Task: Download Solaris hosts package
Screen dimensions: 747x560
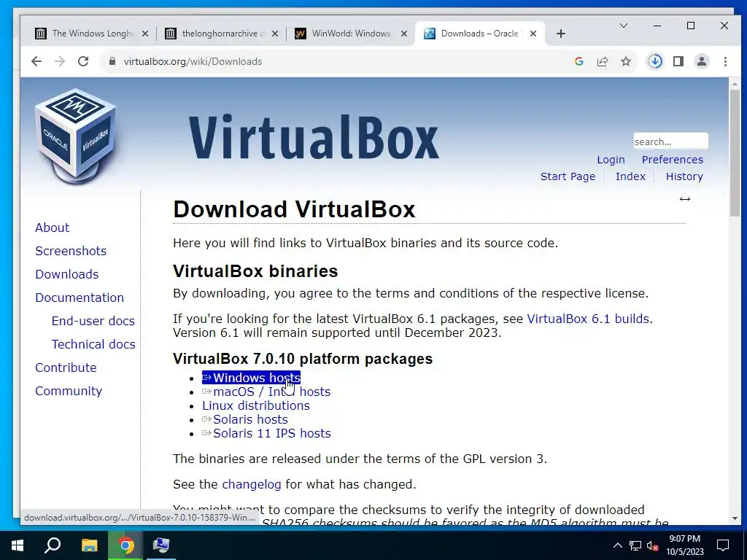Action: (x=245, y=419)
